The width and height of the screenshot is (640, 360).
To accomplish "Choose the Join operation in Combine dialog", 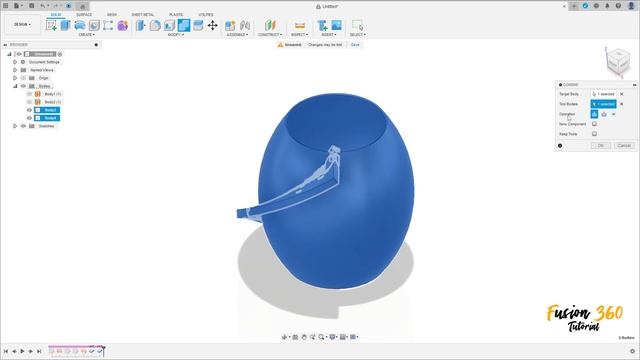I will tap(594, 114).
